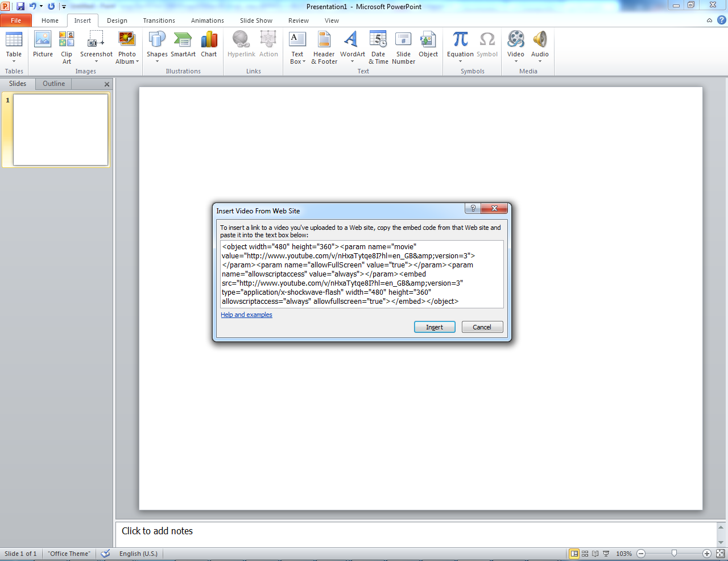The height and width of the screenshot is (561, 728).
Task: Switch to the Outline pane tab
Action: click(x=53, y=84)
